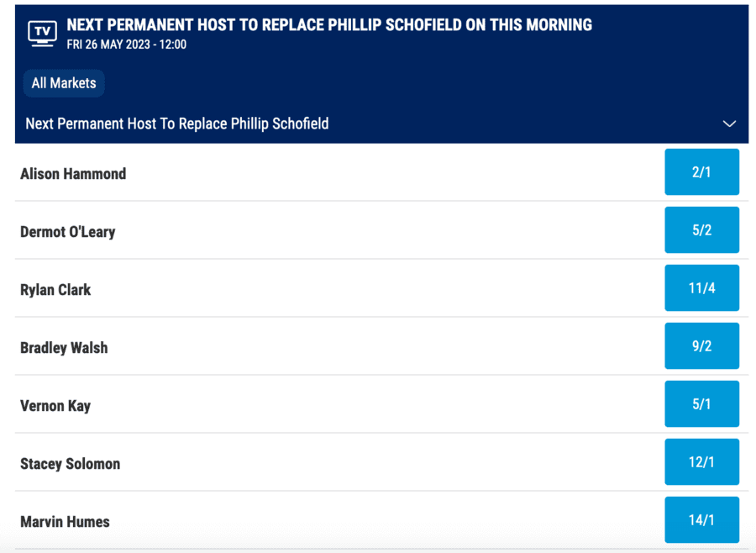Click the Alison Hammond selection name
This screenshot has width=756, height=553.
(72, 173)
